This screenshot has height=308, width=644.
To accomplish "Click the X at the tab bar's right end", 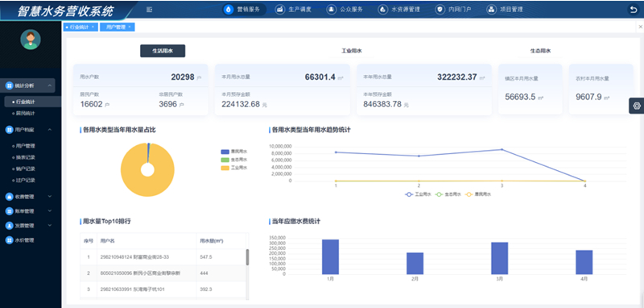I will click(640, 27).
